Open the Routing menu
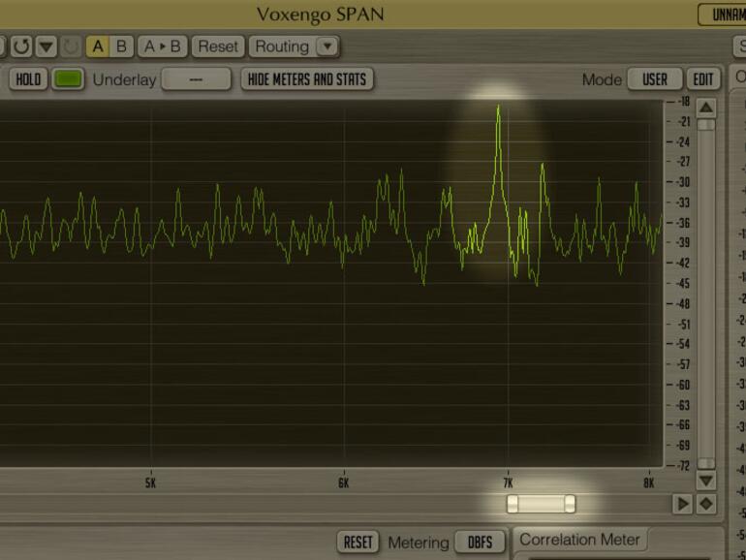This screenshot has width=746, height=560. click(281, 47)
